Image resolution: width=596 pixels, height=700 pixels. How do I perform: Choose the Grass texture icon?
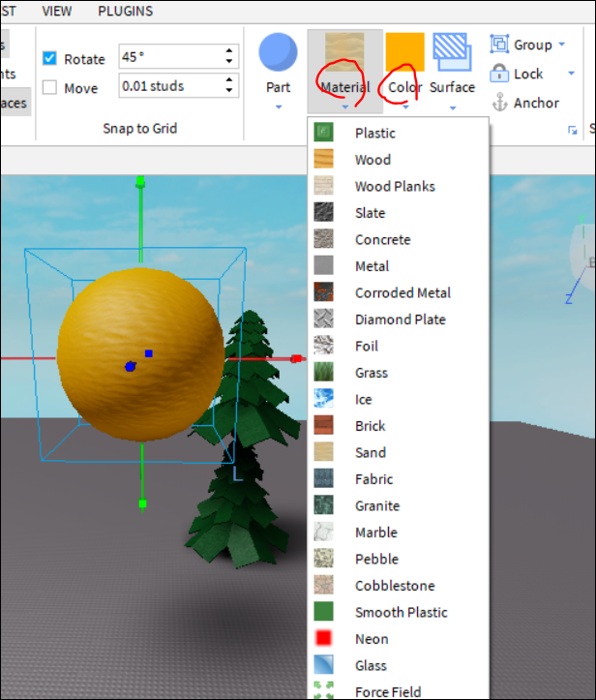click(323, 372)
